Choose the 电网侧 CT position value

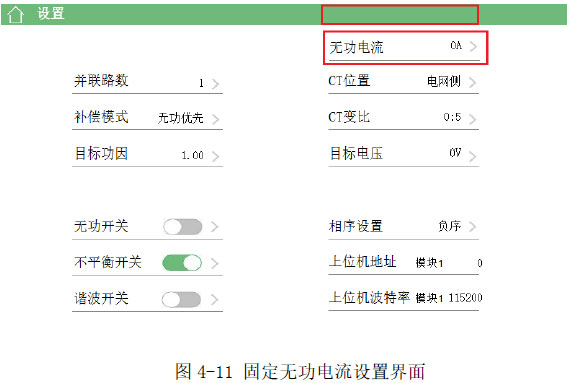point(444,81)
